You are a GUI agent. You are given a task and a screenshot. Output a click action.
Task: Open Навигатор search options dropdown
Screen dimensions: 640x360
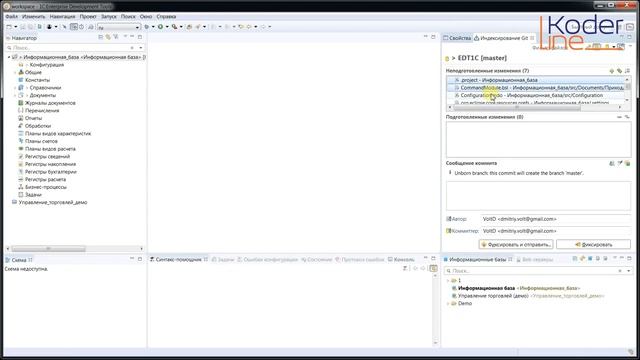coord(141,48)
